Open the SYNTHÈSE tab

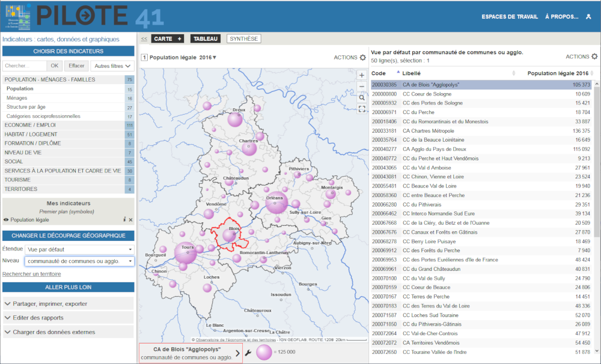coord(243,39)
